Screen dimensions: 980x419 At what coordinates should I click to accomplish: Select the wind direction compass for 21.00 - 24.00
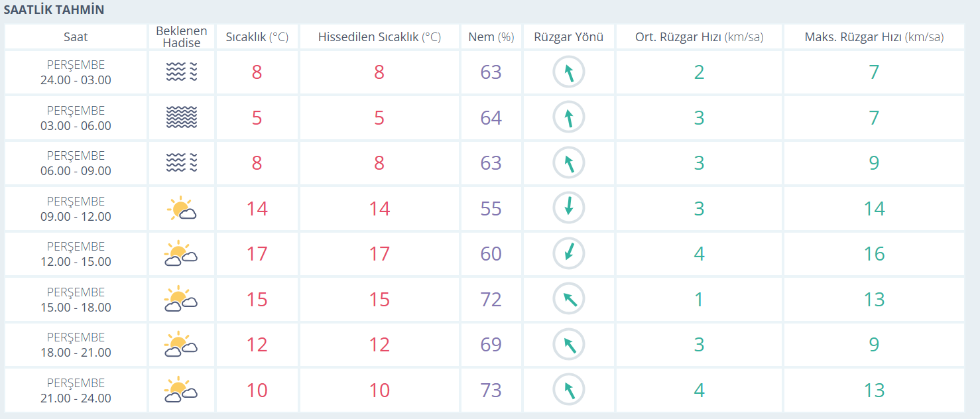(568, 390)
